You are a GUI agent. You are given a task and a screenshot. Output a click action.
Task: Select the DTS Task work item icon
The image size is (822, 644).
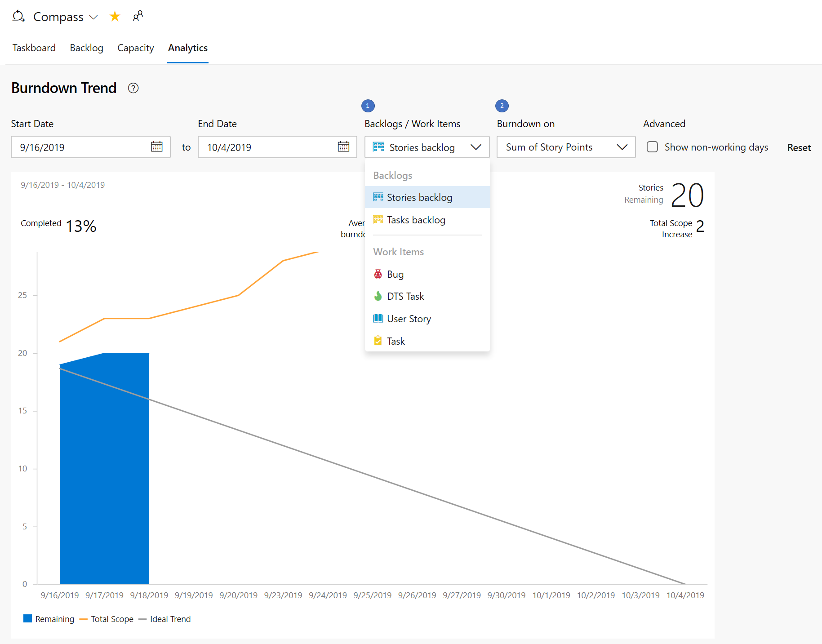[x=378, y=296]
